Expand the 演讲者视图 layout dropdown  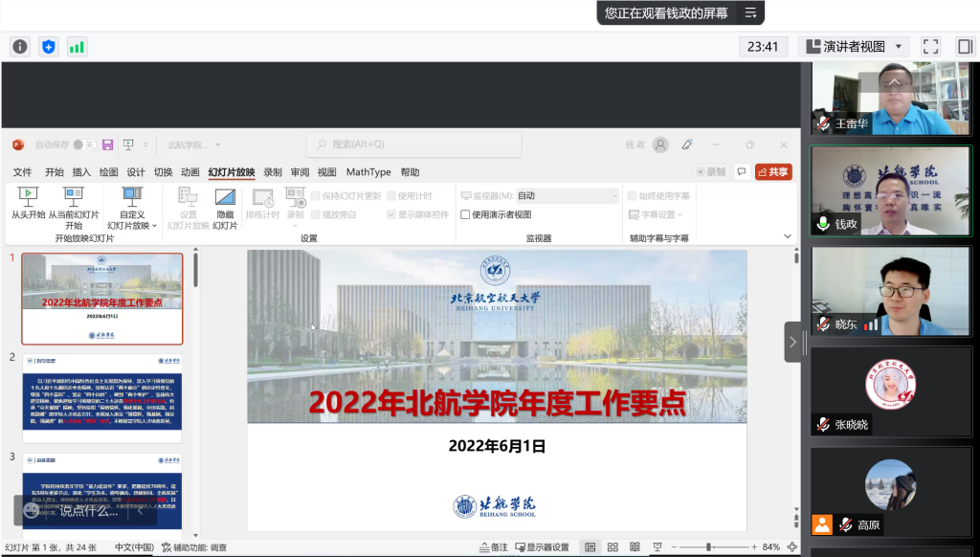click(x=855, y=46)
